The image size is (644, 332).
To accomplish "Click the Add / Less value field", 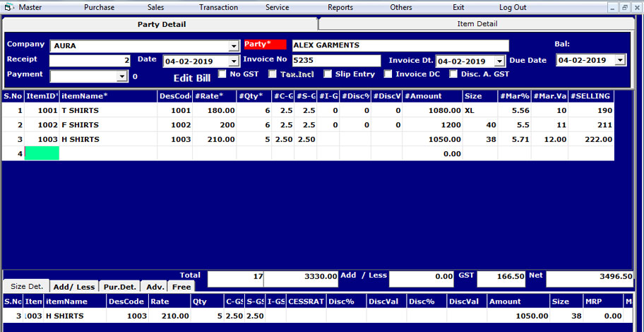I will (x=422, y=279).
